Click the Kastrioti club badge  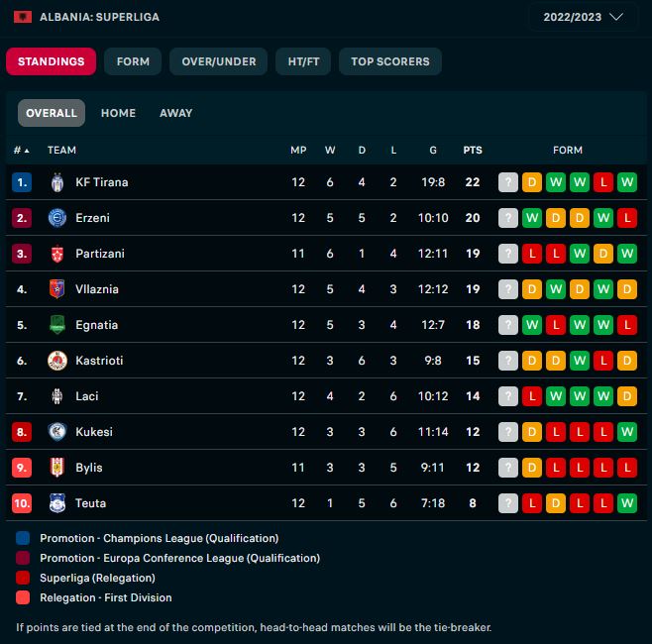56,361
